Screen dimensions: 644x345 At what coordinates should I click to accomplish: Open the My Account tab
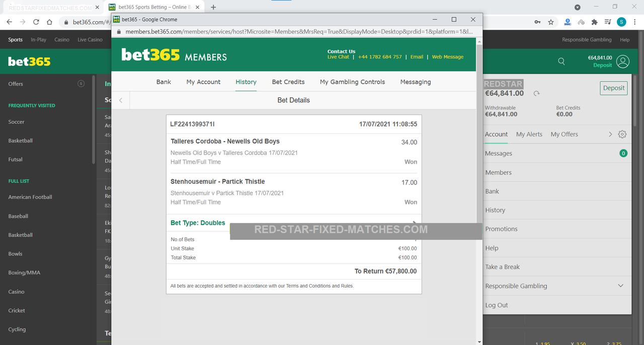pos(203,82)
